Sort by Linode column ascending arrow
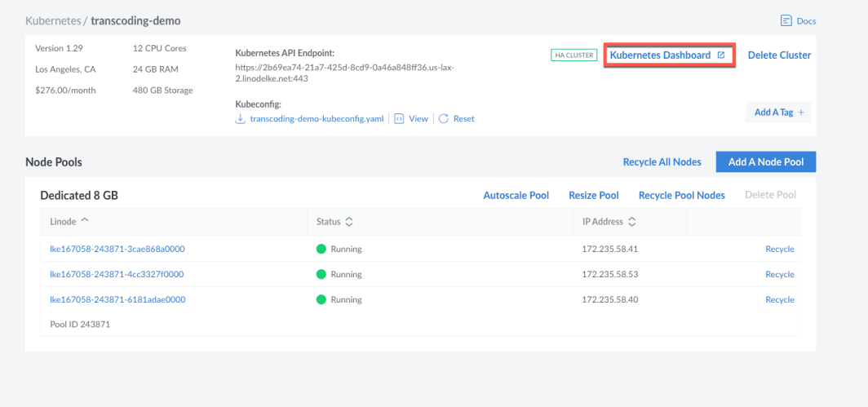 coord(85,222)
